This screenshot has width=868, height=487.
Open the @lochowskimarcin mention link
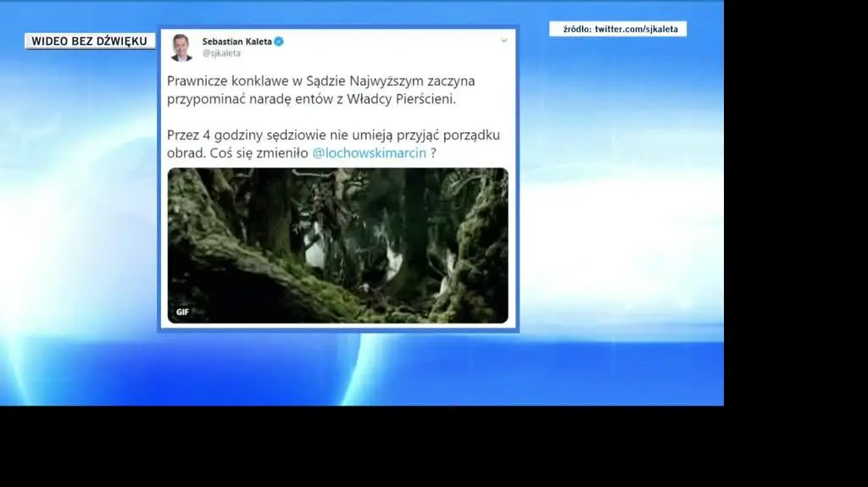pyautogui.click(x=370, y=153)
